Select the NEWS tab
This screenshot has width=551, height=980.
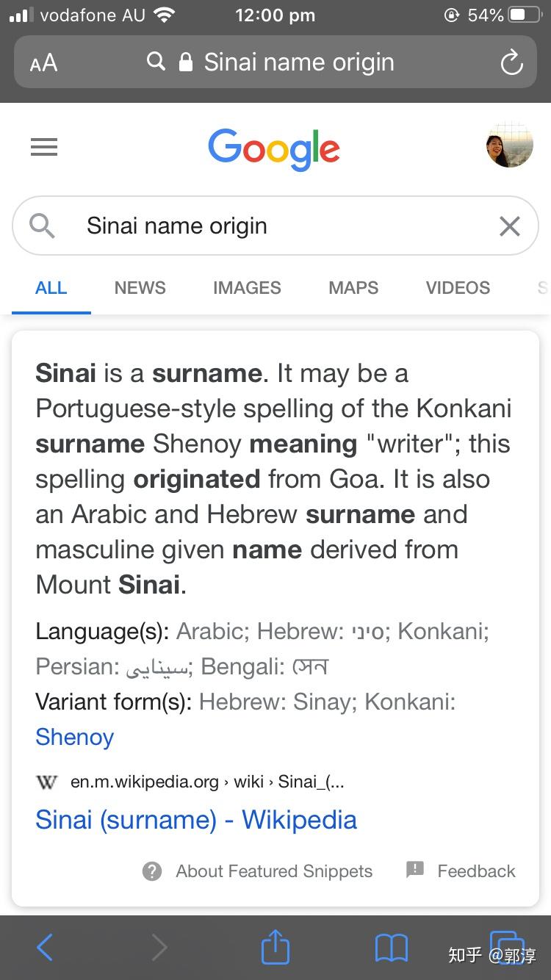140,288
